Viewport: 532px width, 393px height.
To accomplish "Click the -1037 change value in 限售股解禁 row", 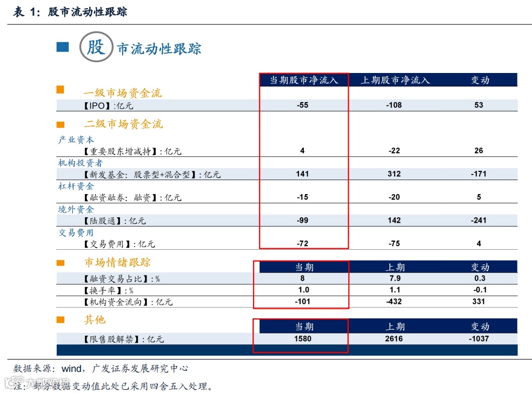I will [478, 339].
